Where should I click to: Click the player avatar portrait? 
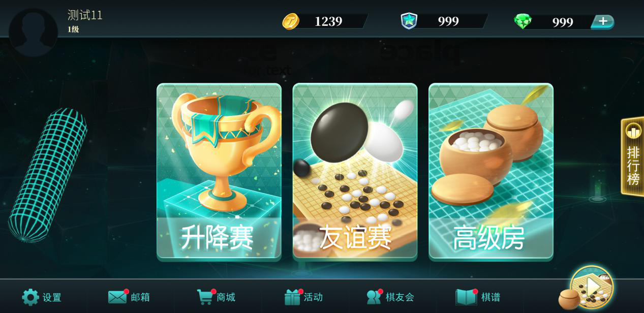[34, 33]
